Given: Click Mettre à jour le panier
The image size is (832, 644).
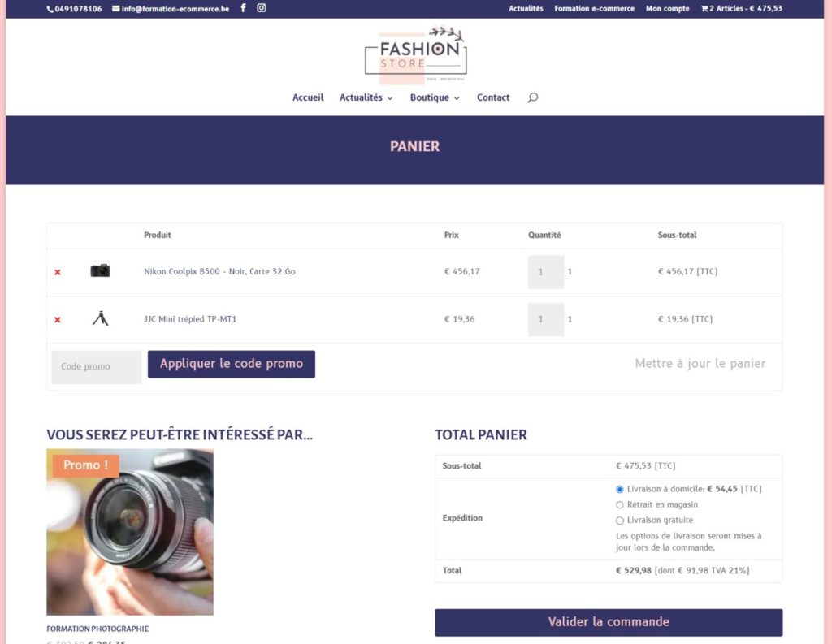Looking at the screenshot, I should click(700, 363).
